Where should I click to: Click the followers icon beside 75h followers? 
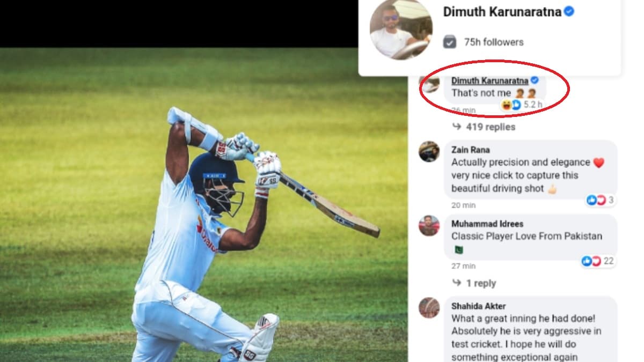click(450, 42)
